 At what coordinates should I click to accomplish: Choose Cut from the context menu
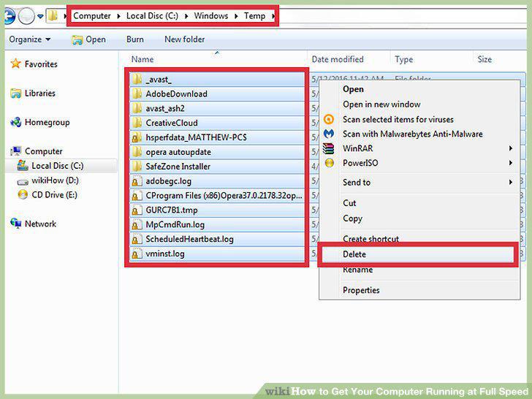point(349,203)
